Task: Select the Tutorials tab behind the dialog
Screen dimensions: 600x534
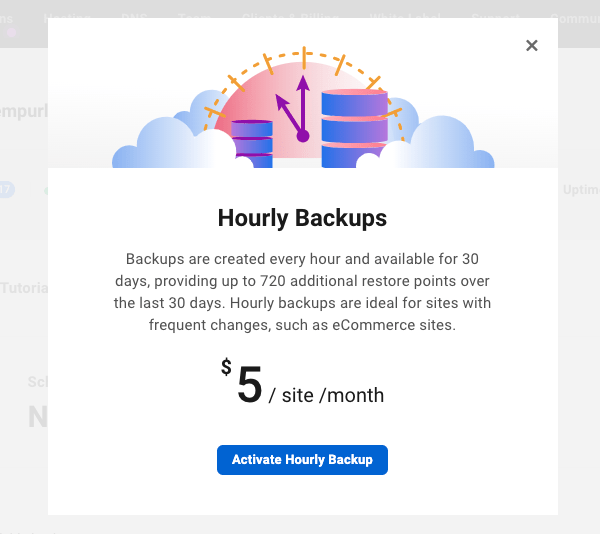Action: (24, 288)
